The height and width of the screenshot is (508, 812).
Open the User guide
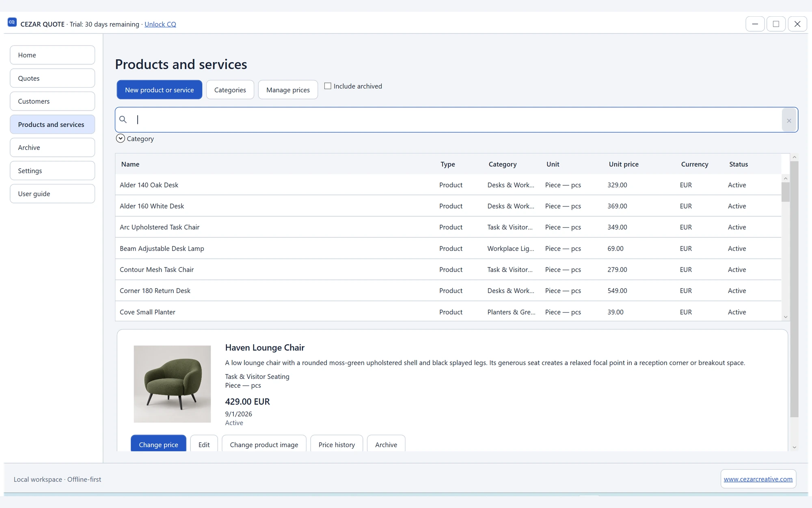pos(52,194)
